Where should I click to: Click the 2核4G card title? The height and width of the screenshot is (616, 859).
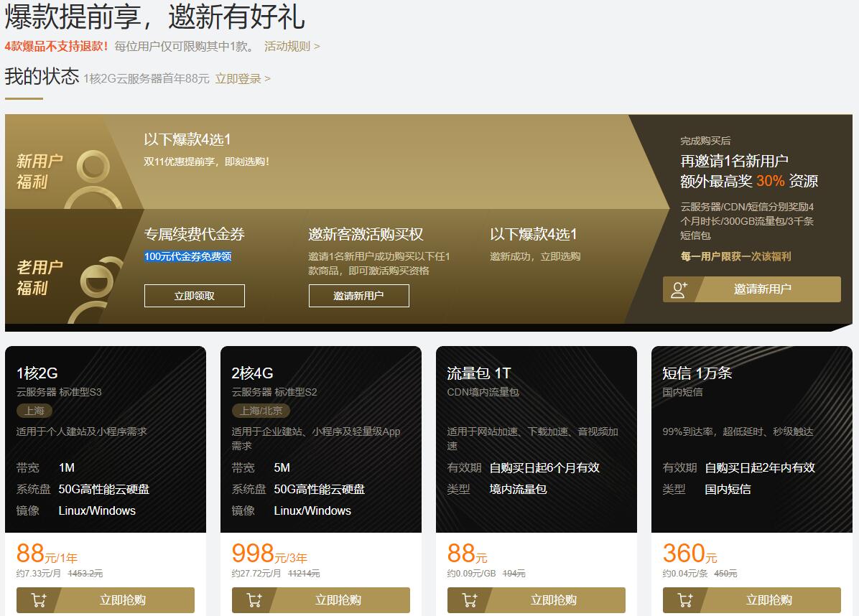[253, 373]
